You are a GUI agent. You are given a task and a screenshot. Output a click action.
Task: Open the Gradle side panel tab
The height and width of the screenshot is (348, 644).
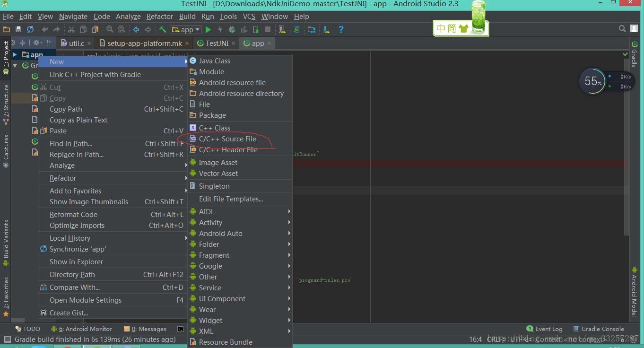[634, 54]
